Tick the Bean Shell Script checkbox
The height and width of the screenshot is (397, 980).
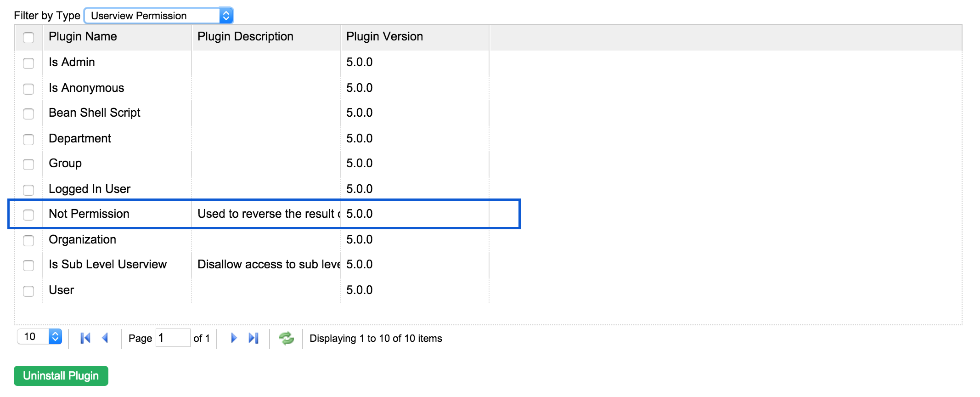tap(28, 113)
